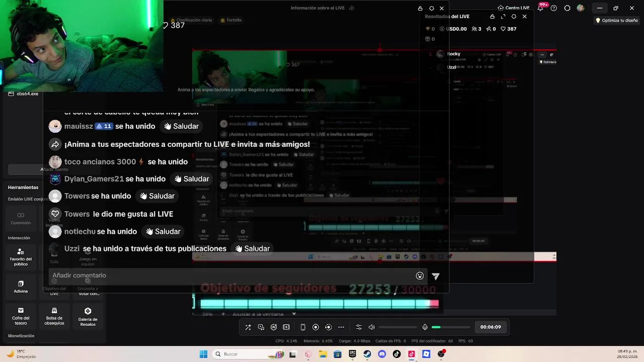The image size is (644, 362).
Task: Click the Dylan_Gamers21 avatar in chat
Action: 55,179
